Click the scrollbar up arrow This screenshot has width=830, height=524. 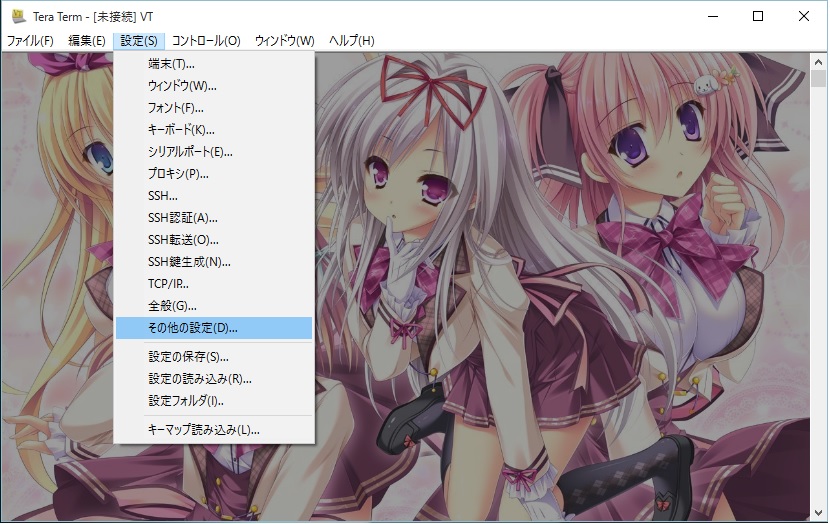818,62
